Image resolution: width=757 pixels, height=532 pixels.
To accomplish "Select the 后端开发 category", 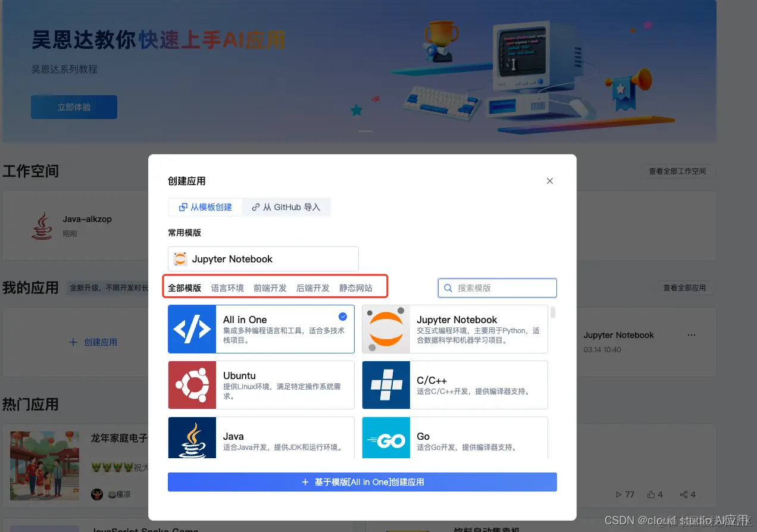I will [313, 288].
